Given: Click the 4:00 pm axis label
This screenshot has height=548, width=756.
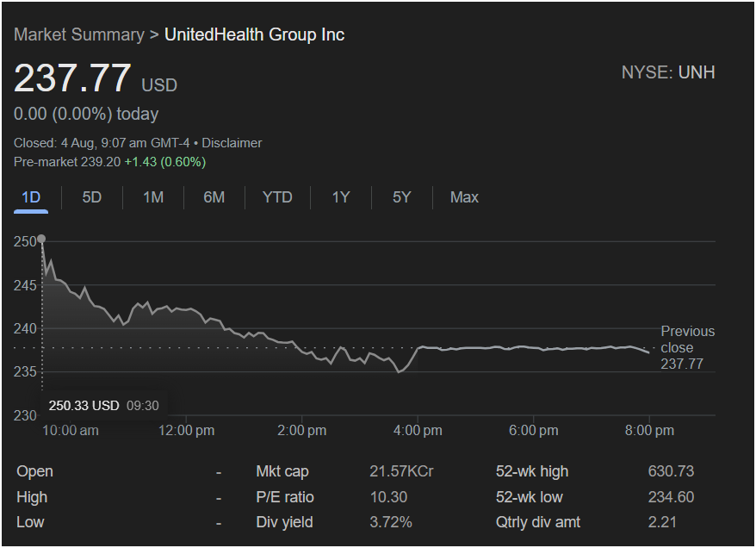Looking at the screenshot, I should point(418,430).
